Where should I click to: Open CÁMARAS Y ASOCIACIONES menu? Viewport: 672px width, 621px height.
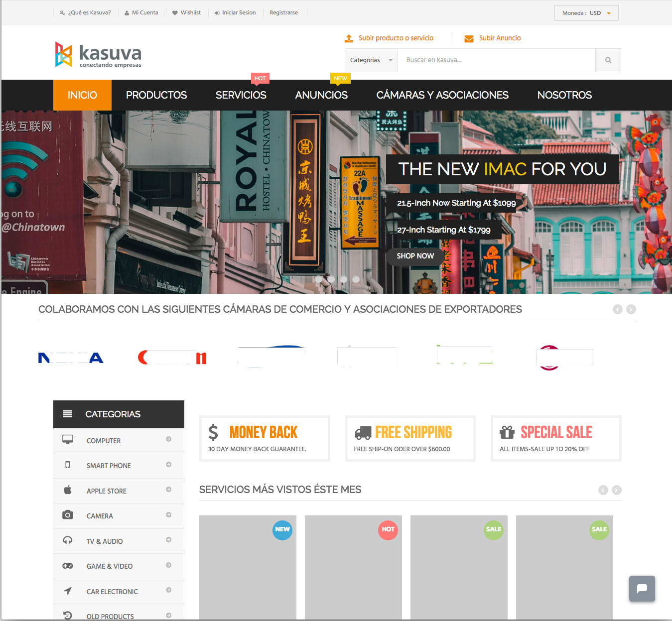click(x=442, y=95)
